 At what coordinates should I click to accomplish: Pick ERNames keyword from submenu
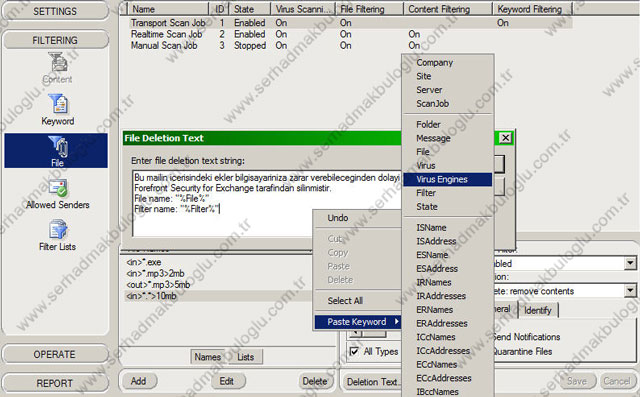click(447, 310)
